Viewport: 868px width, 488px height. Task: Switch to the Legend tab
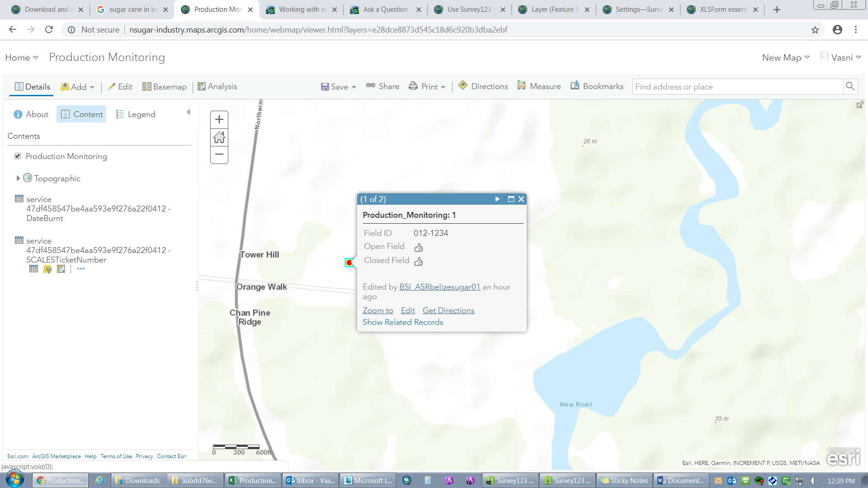tap(136, 114)
